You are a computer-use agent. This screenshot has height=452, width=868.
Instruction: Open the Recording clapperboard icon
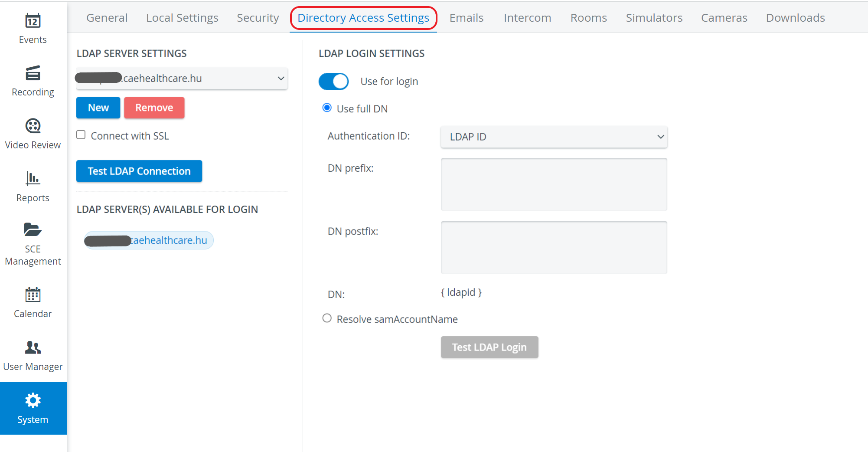(33, 73)
